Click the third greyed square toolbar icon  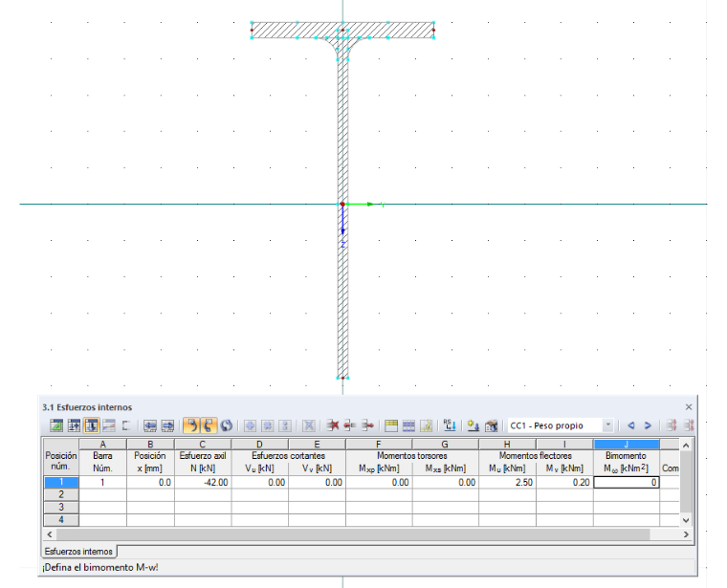285,425
